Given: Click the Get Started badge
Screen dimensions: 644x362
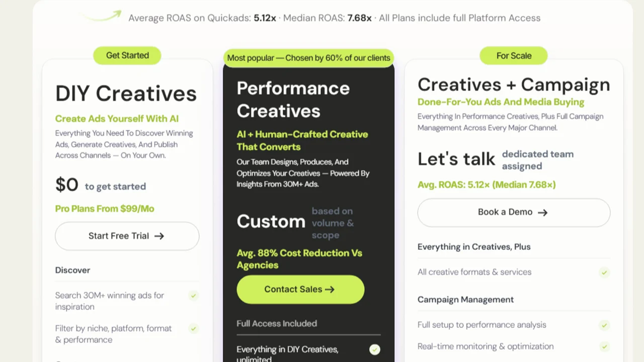Looking at the screenshot, I should pyautogui.click(x=127, y=55).
